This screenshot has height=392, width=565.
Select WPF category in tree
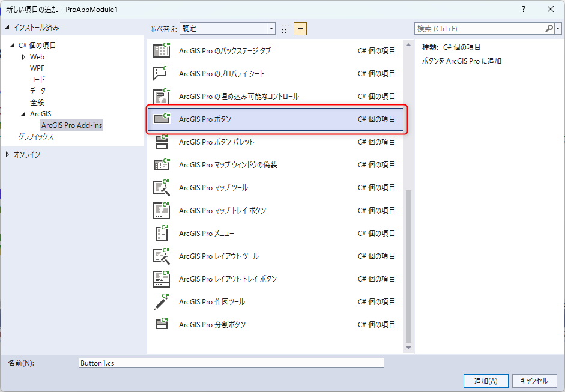click(37, 68)
